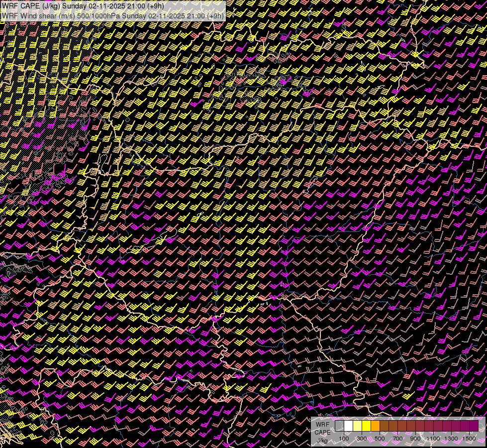Click the 100 label on the legend scale

[x=344, y=439]
